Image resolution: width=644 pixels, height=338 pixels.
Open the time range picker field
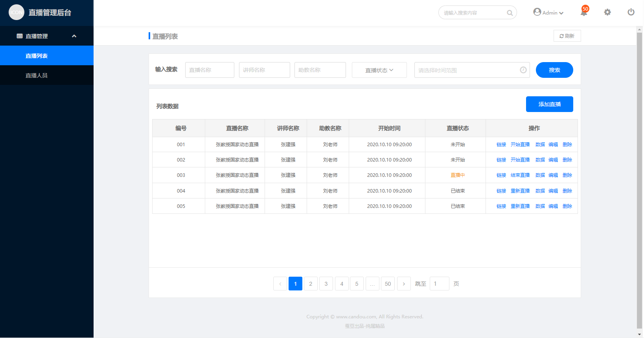(x=472, y=70)
